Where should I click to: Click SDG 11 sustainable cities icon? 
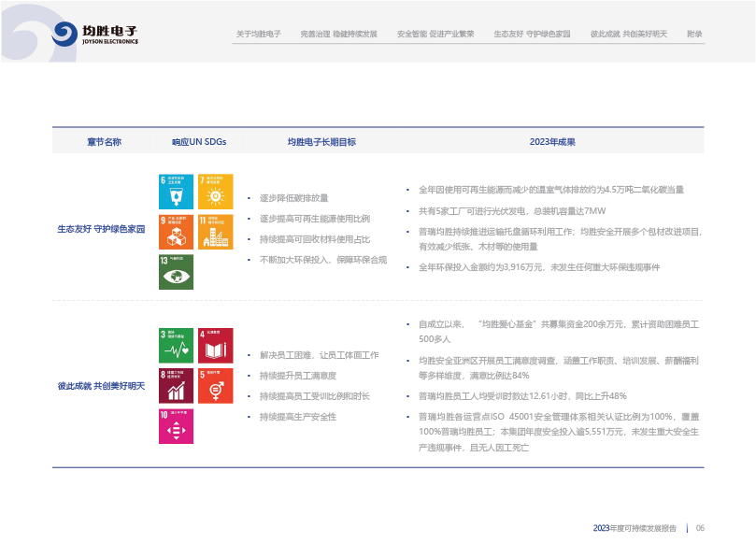[216, 232]
